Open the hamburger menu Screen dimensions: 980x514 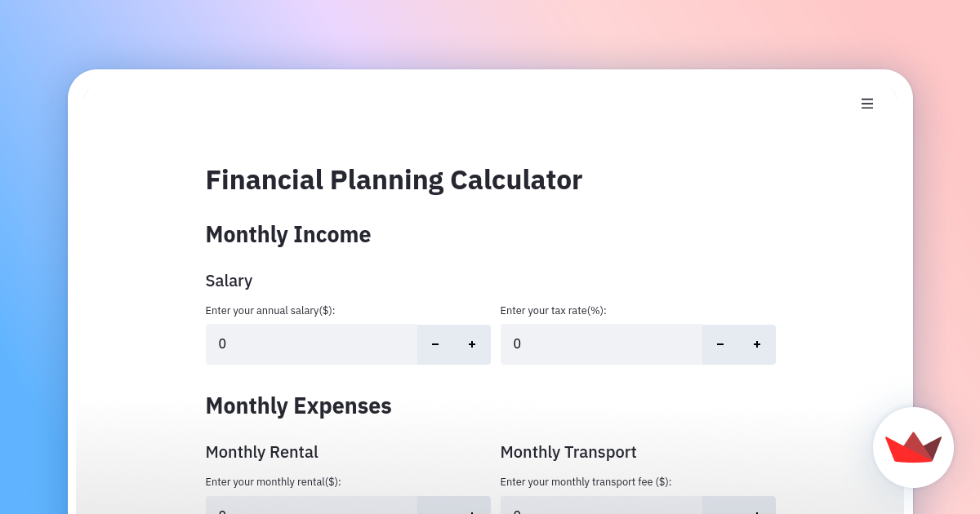(x=866, y=104)
